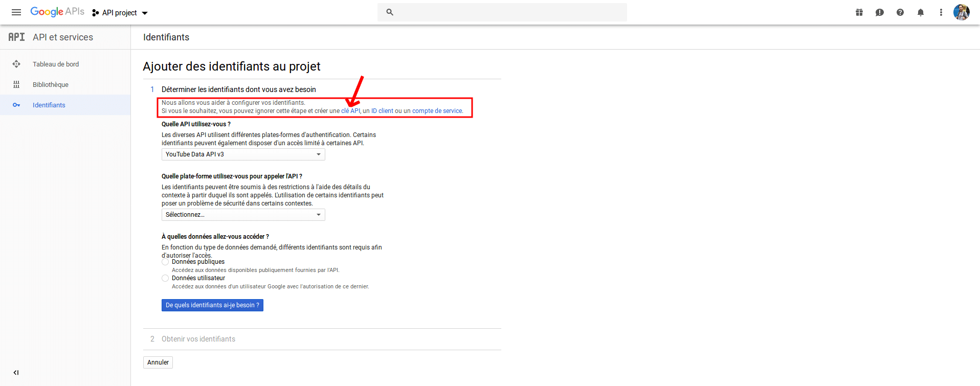Viewport: 980px width, 386px height.
Task: Select Identifiants in sidebar
Action: [65, 105]
